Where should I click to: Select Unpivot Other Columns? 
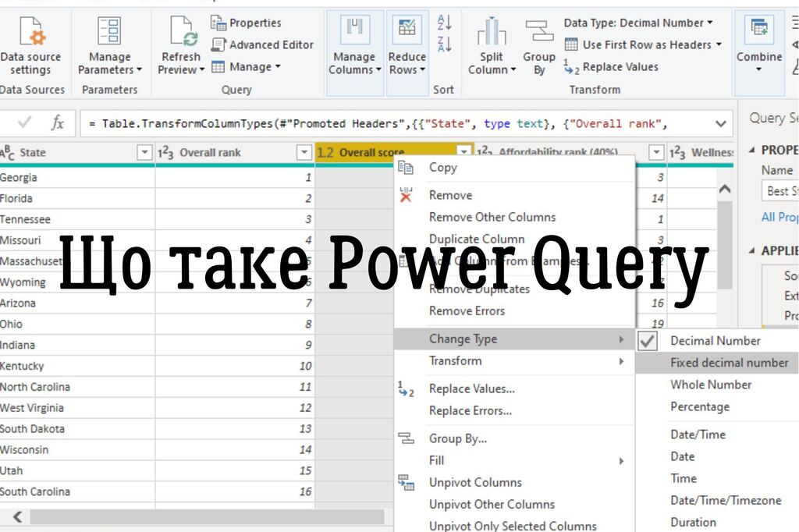[492, 505]
